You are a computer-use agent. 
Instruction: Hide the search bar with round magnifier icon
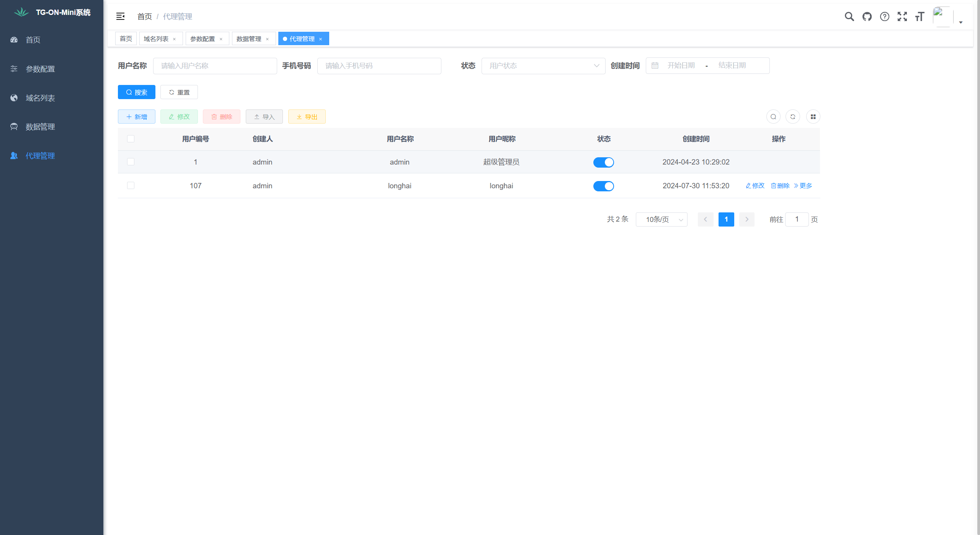pyautogui.click(x=773, y=117)
